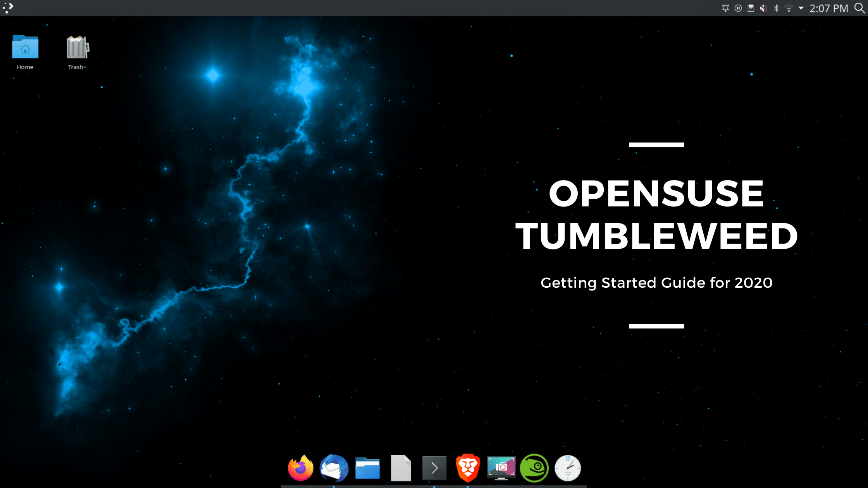This screenshot has width=868, height=488.
Task: Open the openSUSE YaST icon in dock
Action: coord(534,468)
